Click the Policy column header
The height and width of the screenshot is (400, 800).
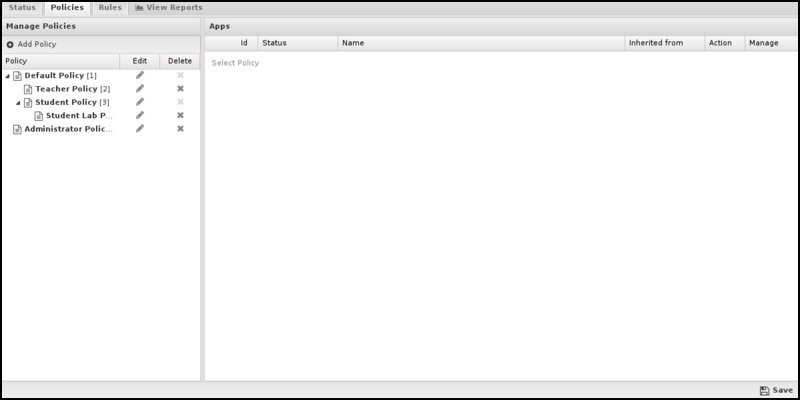(x=61, y=61)
